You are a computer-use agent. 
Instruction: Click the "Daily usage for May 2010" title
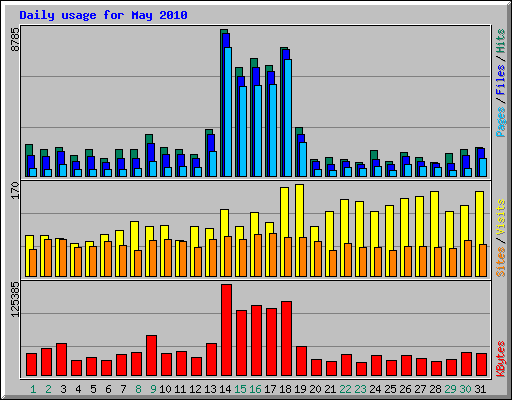pos(103,15)
